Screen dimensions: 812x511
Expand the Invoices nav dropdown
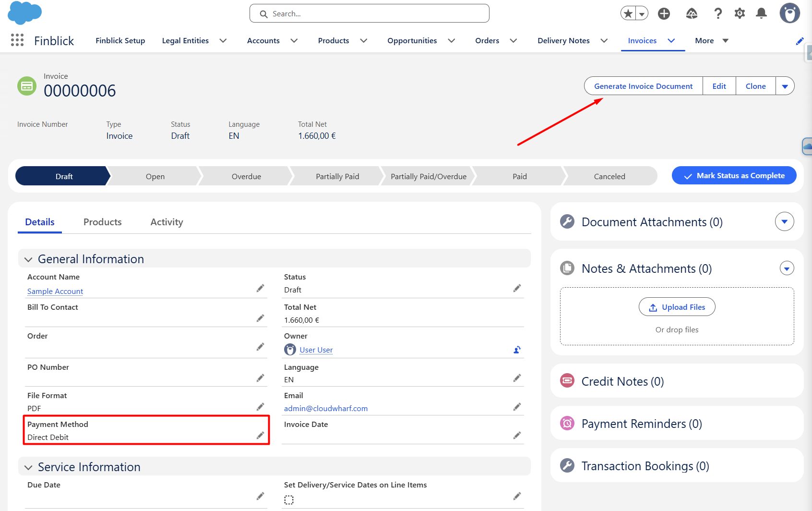click(x=671, y=41)
